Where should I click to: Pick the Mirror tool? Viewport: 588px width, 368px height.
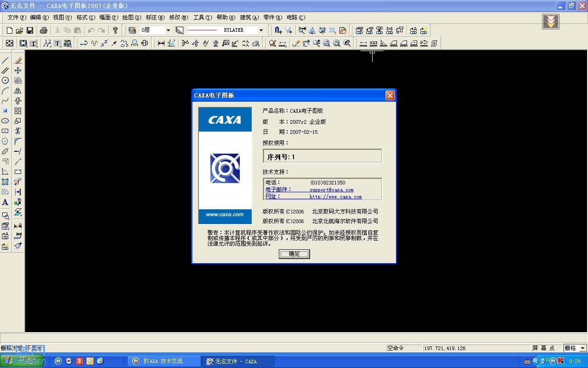(x=18, y=91)
